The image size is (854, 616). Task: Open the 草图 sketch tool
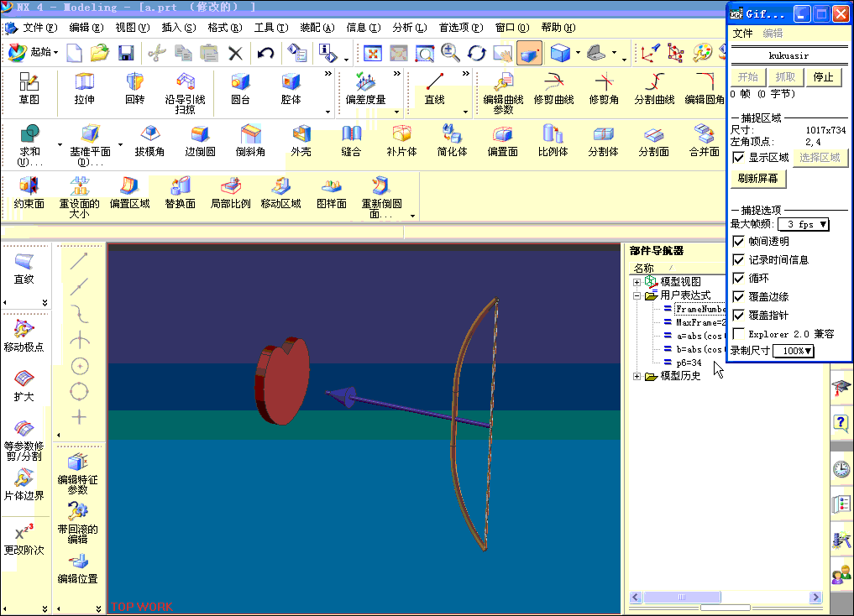(x=29, y=89)
